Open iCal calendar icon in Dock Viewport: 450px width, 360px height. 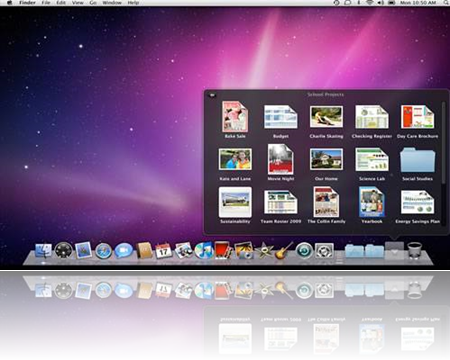pyautogui.click(x=164, y=251)
